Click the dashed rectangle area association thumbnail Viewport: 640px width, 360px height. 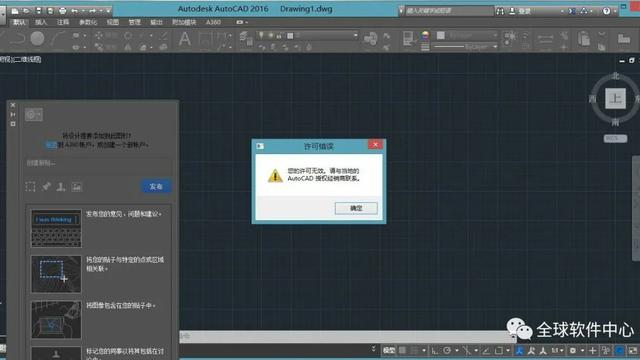click(x=56, y=274)
